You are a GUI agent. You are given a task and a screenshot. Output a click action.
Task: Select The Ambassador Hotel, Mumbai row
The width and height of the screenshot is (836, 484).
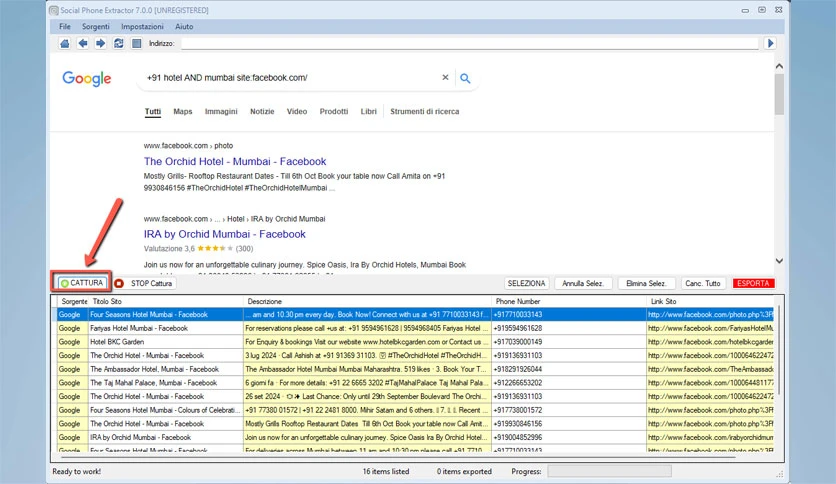(x=415, y=369)
